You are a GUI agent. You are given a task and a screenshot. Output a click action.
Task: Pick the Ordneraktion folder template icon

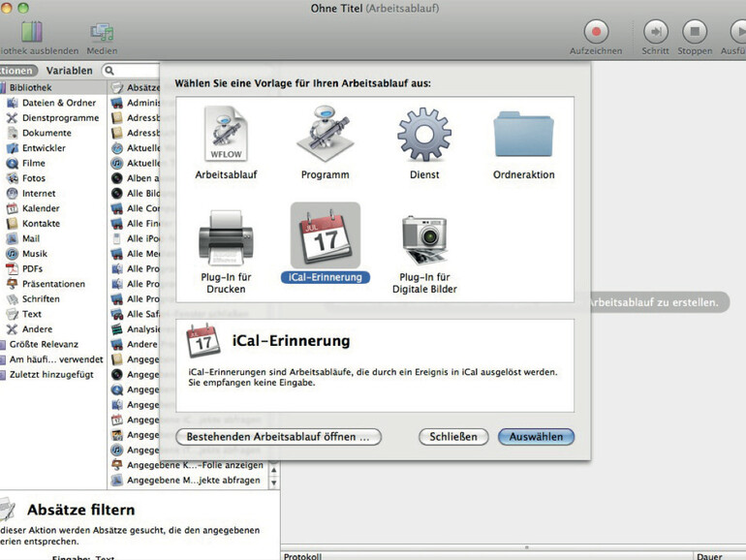[523, 134]
